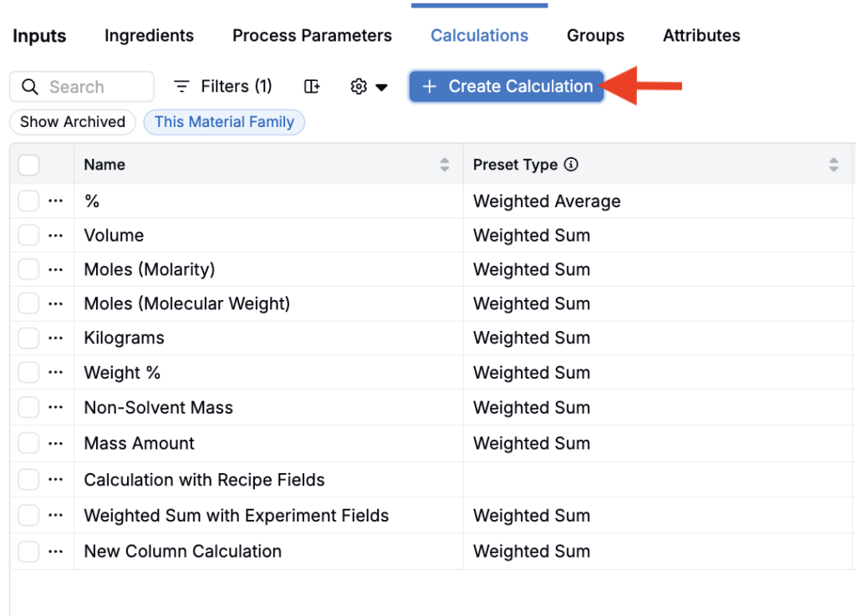Tick checkbox for Weight % row

click(x=28, y=373)
